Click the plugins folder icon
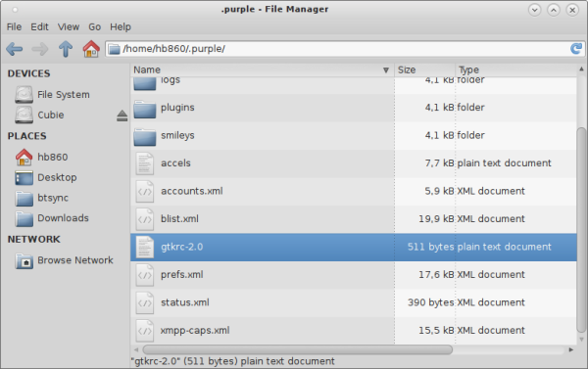The width and height of the screenshot is (588, 369). coord(145,109)
